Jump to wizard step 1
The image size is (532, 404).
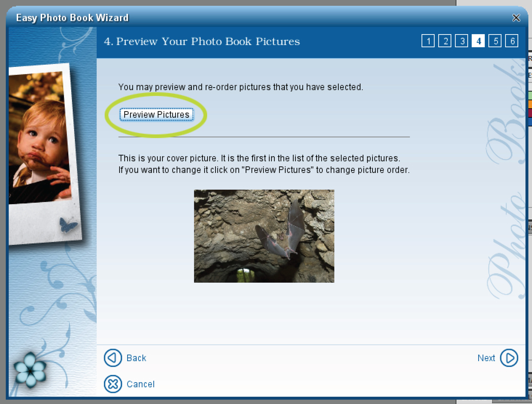428,41
